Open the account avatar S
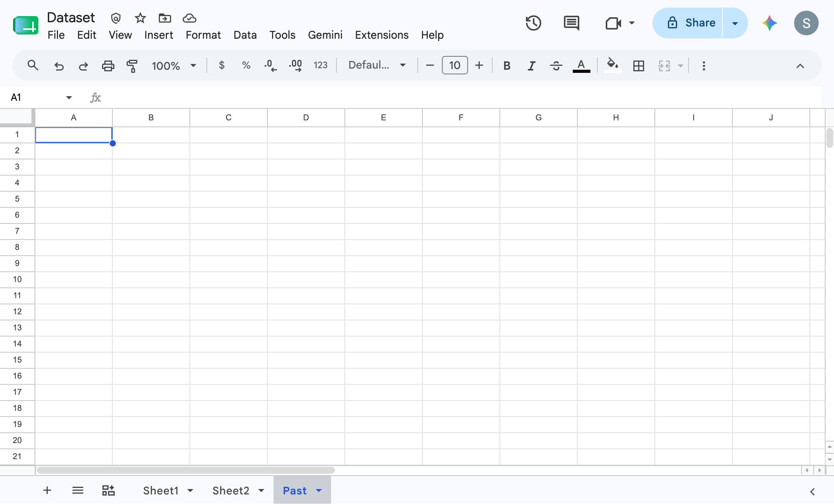This screenshot has width=834, height=504. [x=806, y=23]
